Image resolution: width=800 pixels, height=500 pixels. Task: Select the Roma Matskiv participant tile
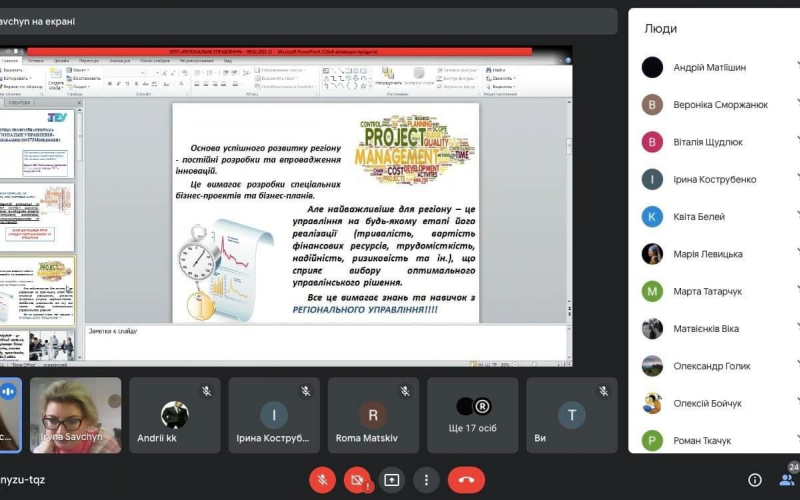tap(373, 415)
